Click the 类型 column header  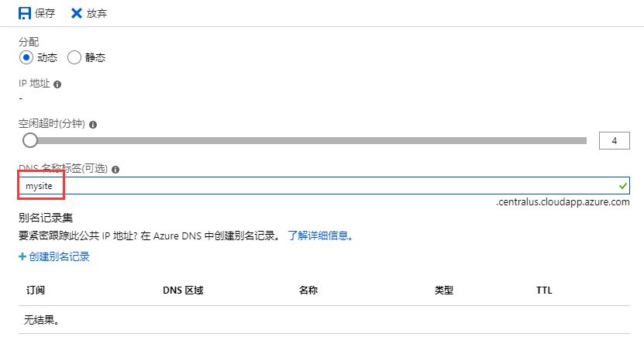click(x=444, y=291)
